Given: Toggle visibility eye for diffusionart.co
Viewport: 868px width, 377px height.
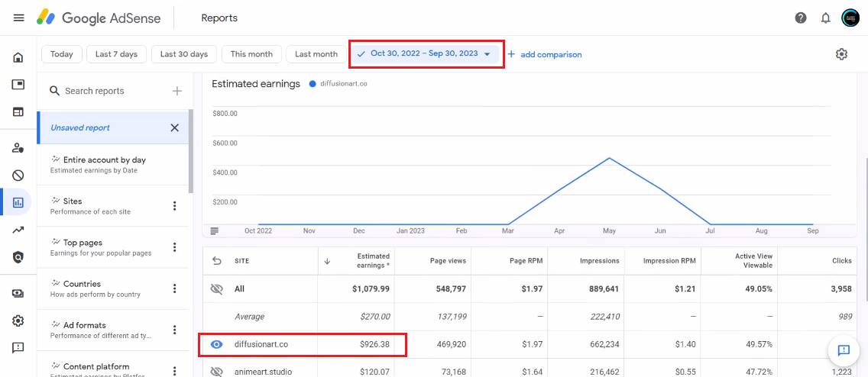Looking at the screenshot, I should pos(216,344).
